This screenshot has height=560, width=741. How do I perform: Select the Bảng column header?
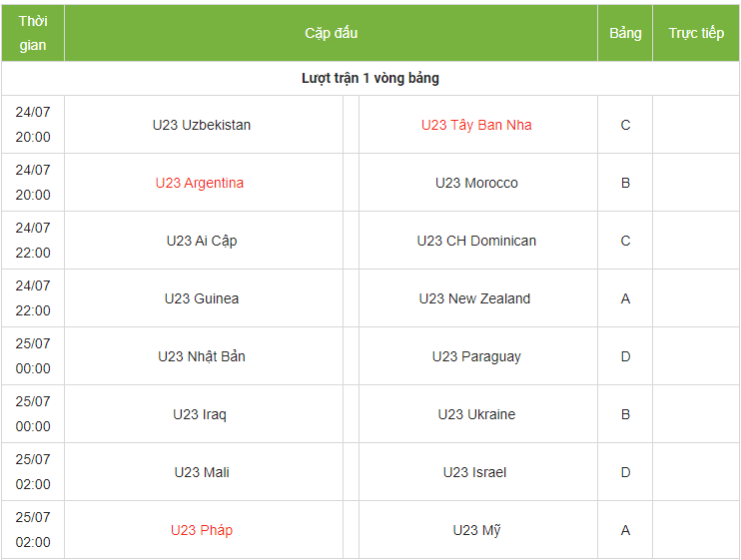tap(625, 33)
